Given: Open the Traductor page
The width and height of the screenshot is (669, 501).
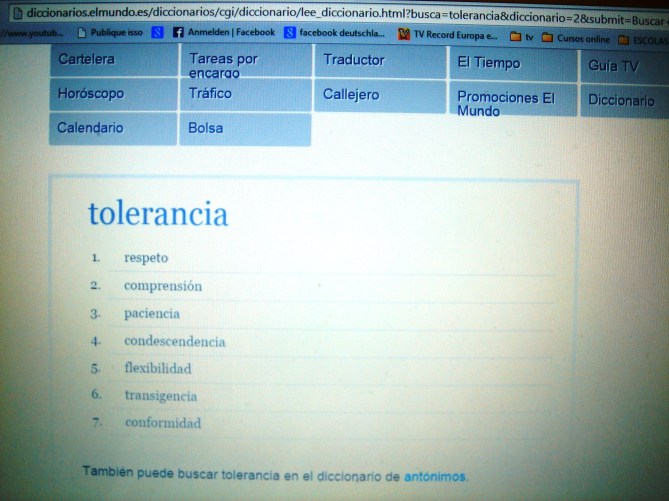Looking at the screenshot, I should (x=354, y=61).
